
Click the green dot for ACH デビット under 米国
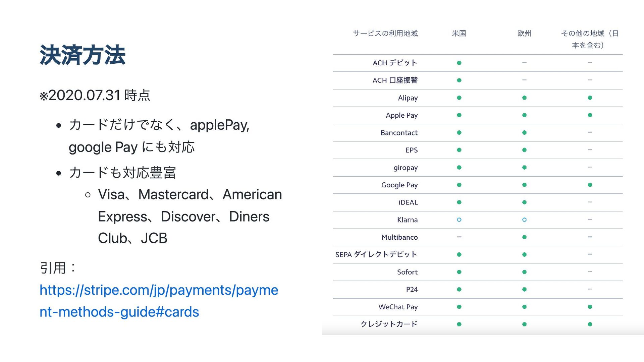click(459, 63)
